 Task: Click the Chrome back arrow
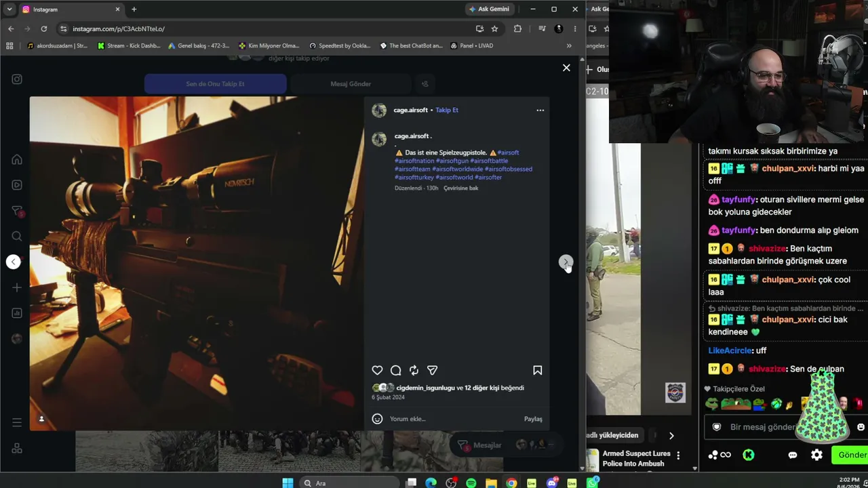point(11,28)
